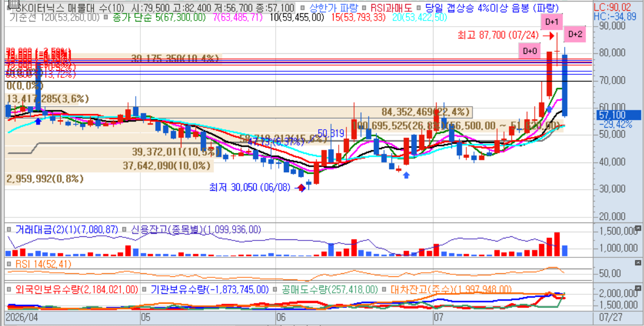Screen dimensions: 644x326
Task: Click the HC:-34,89 value
Action: (x=614, y=17)
